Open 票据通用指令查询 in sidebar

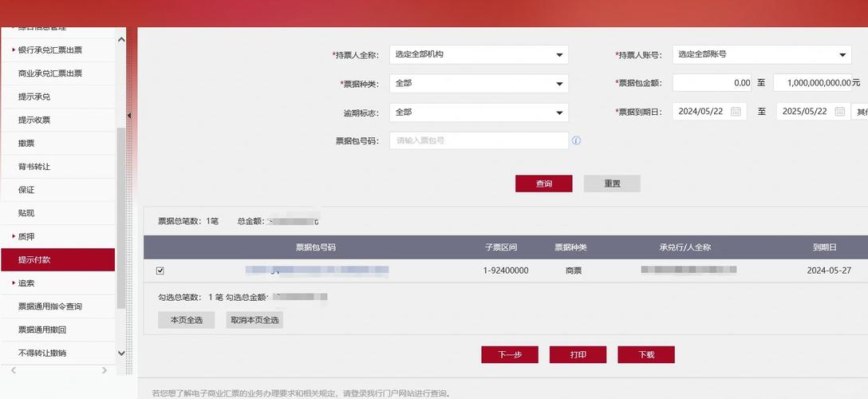(49, 306)
